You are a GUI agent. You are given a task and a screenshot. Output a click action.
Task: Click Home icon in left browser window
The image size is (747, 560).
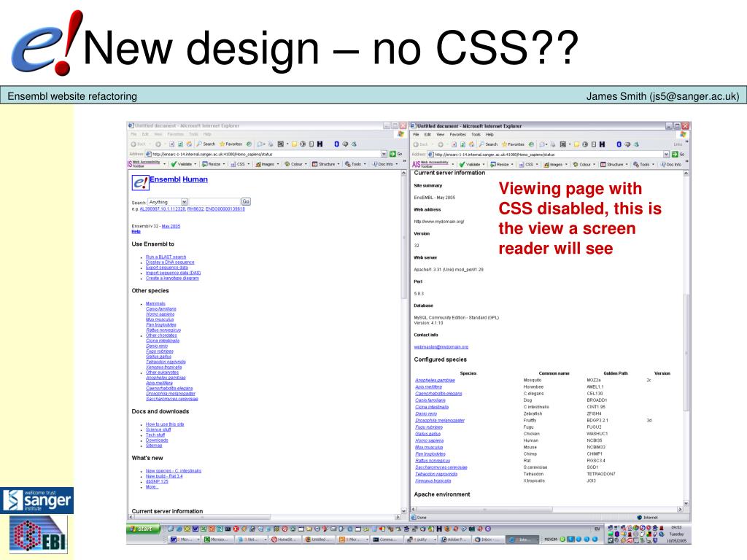click(189, 144)
